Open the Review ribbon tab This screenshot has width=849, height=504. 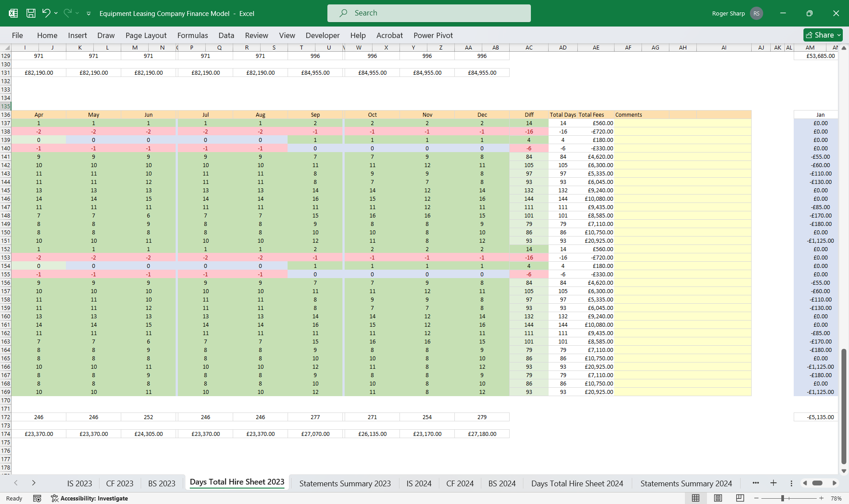click(x=257, y=35)
